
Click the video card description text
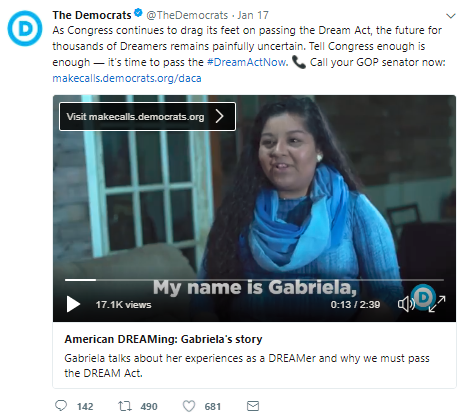247,365
